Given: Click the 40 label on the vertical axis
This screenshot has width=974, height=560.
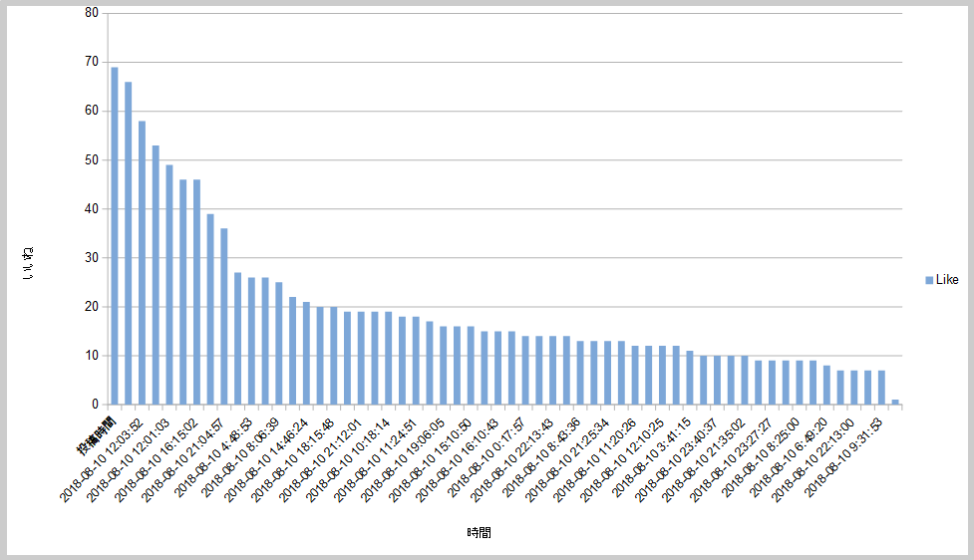Looking at the screenshot, I should (92, 208).
